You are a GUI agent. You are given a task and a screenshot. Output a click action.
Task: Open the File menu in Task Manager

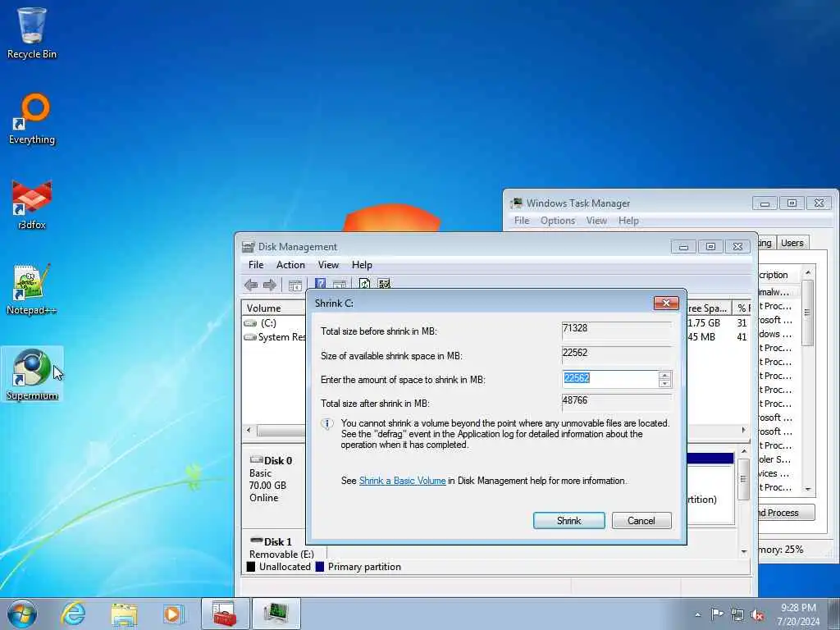pos(521,220)
